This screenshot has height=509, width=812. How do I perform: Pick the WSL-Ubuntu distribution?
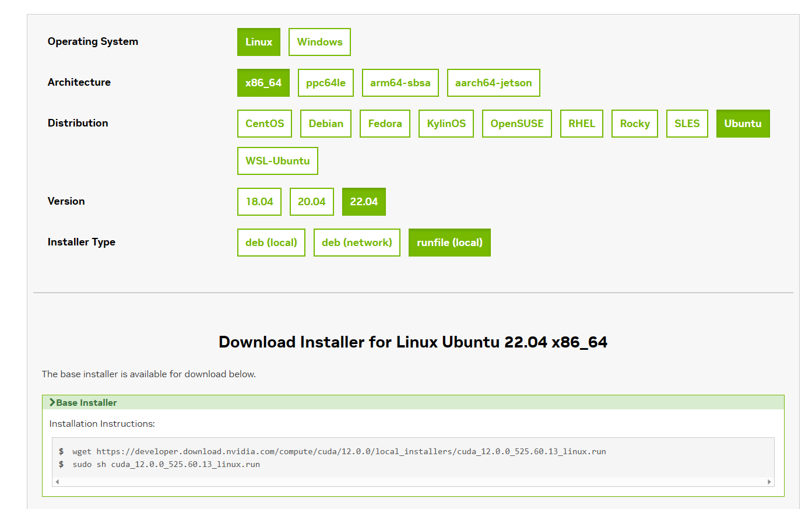(x=277, y=161)
